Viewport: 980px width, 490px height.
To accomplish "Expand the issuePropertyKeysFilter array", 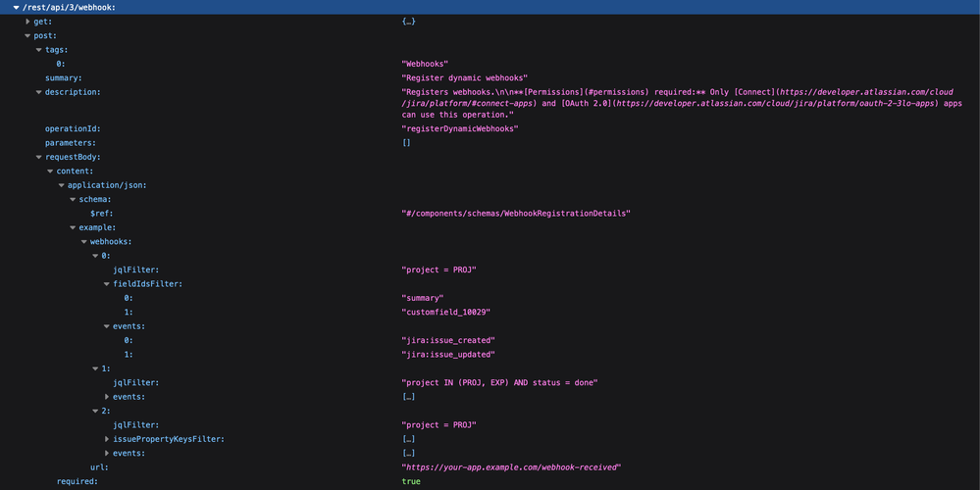I will [x=107, y=439].
